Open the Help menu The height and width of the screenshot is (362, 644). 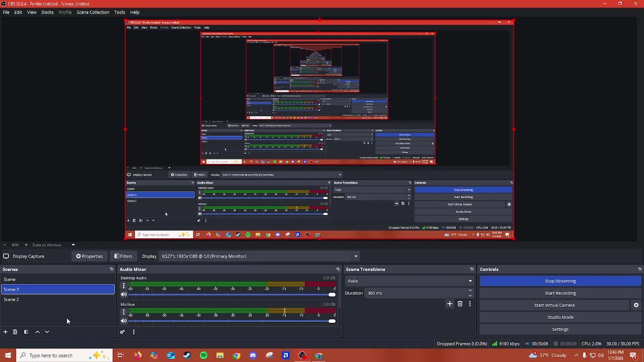(x=135, y=12)
